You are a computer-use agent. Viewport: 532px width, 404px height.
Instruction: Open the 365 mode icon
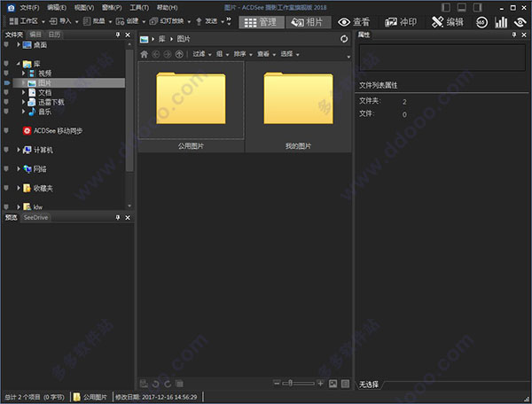tap(481, 22)
